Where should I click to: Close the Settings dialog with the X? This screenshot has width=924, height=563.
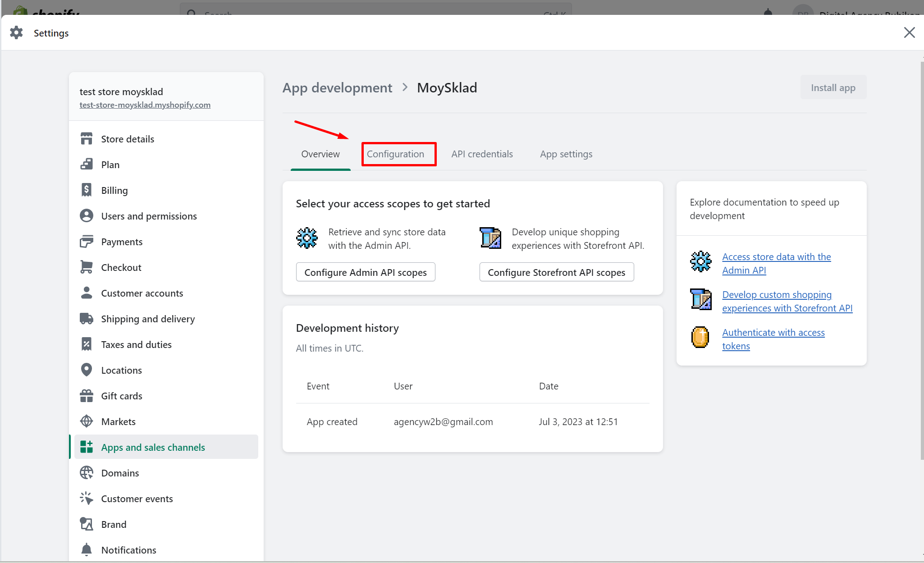[x=909, y=32]
